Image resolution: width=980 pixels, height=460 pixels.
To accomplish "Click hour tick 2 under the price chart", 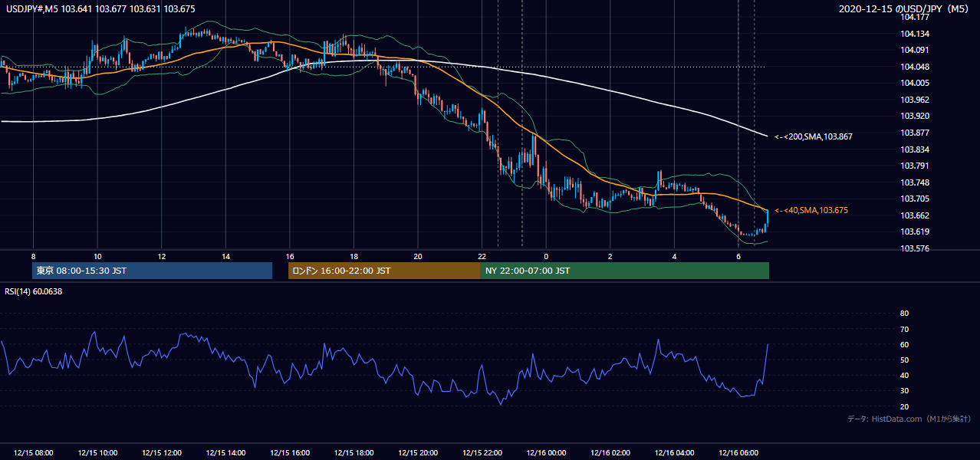I will [610, 256].
